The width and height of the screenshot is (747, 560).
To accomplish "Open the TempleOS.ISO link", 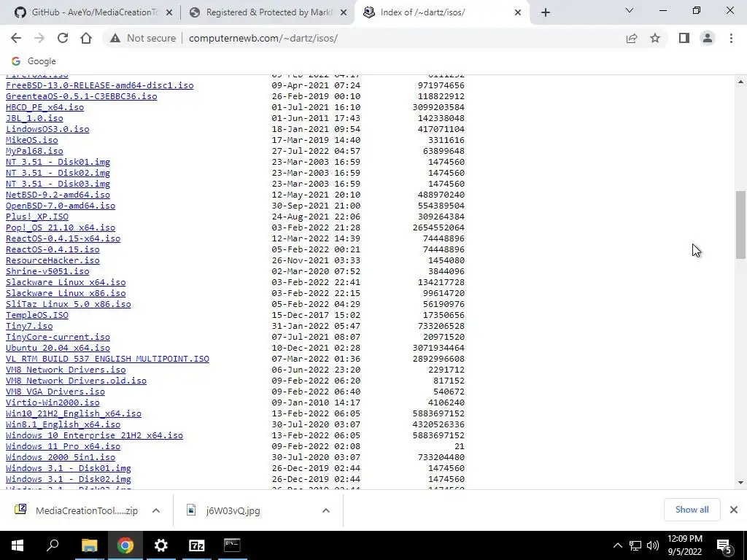I will (37, 315).
